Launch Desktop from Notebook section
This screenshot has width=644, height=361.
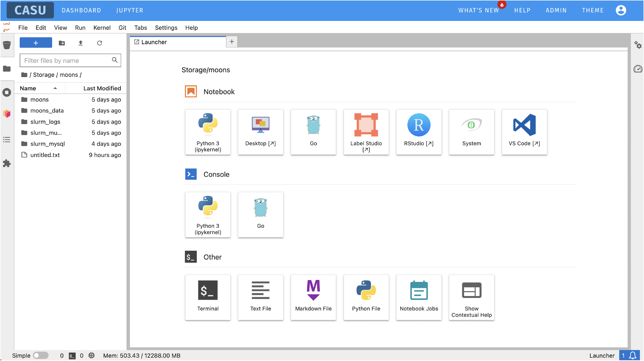click(260, 132)
